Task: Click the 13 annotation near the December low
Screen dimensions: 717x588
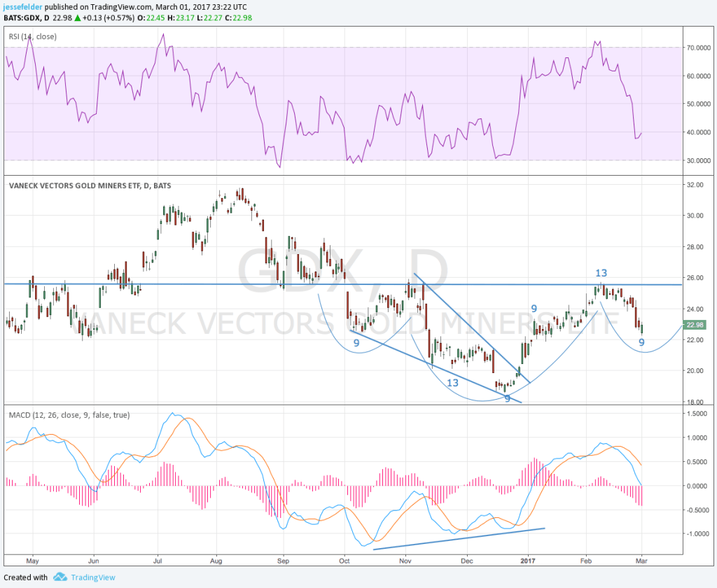Action: [452, 383]
